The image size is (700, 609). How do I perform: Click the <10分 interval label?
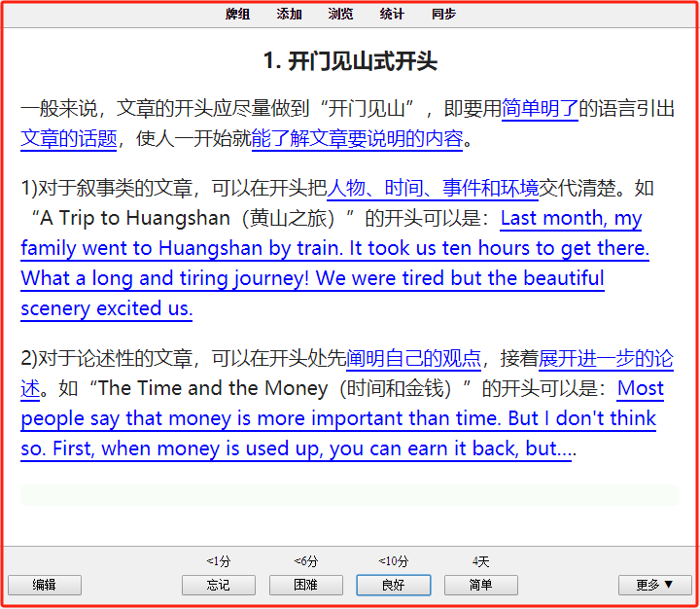(x=394, y=561)
